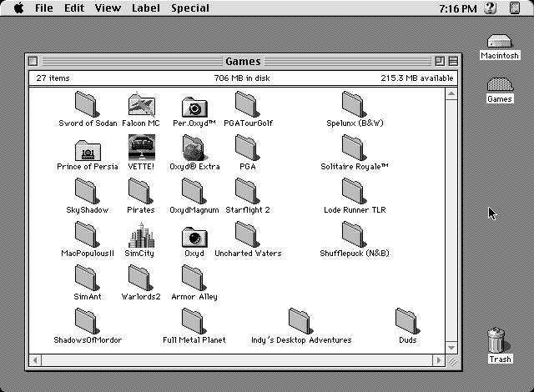
Task: Select the Sword of Sodan folder icon
Action: (87, 104)
